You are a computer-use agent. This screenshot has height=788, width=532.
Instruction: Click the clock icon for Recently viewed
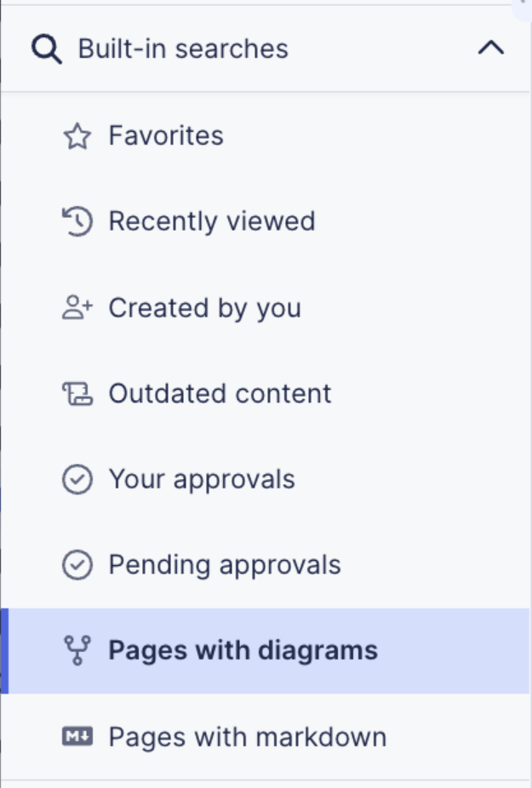pos(77,221)
